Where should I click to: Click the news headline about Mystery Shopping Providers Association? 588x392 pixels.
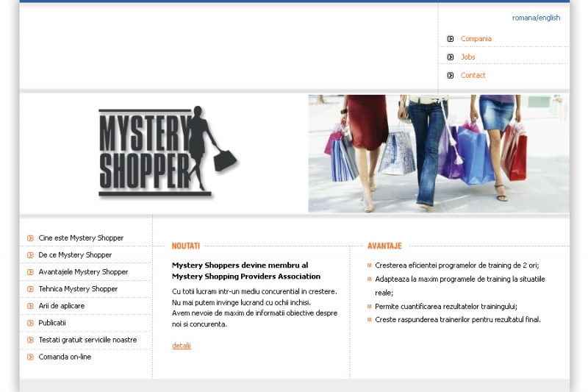coord(246,271)
